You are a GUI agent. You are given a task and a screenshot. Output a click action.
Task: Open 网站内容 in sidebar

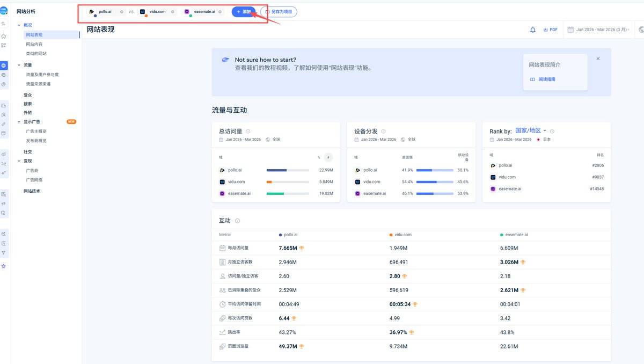[x=34, y=44]
